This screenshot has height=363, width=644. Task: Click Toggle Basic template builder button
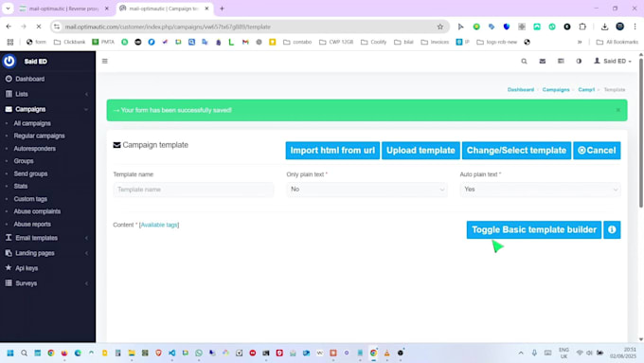tap(534, 229)
